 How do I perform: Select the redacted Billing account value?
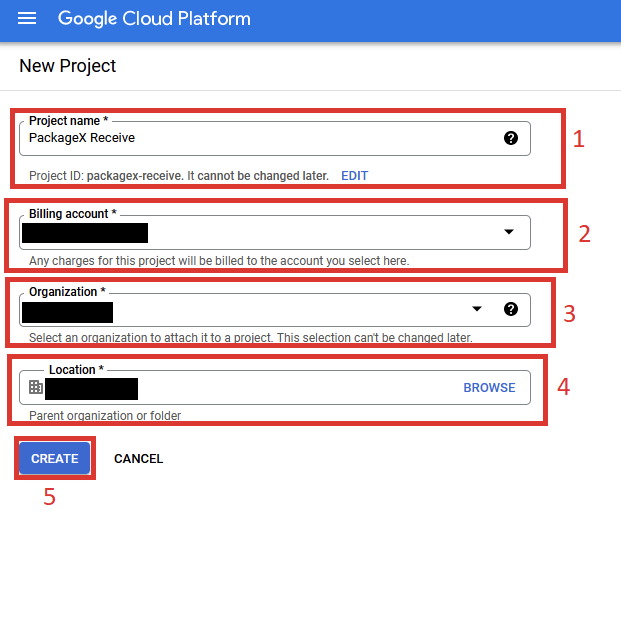click(85, 234)
